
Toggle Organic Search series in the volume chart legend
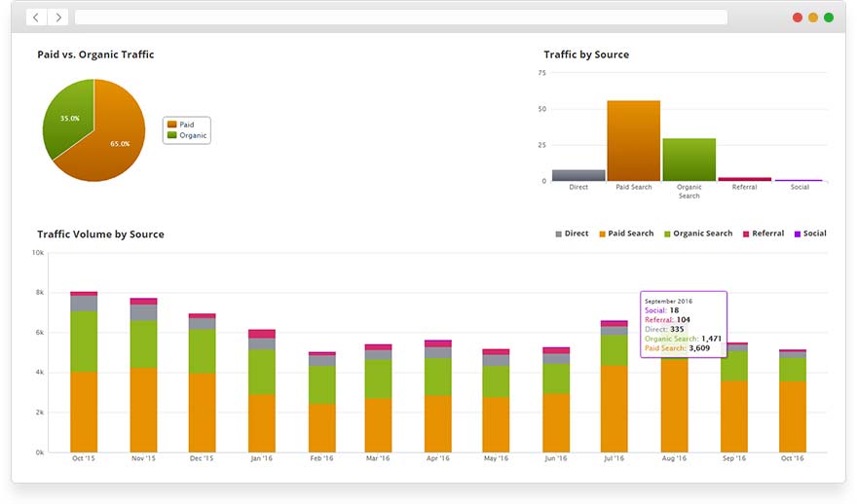click(697, 234)
